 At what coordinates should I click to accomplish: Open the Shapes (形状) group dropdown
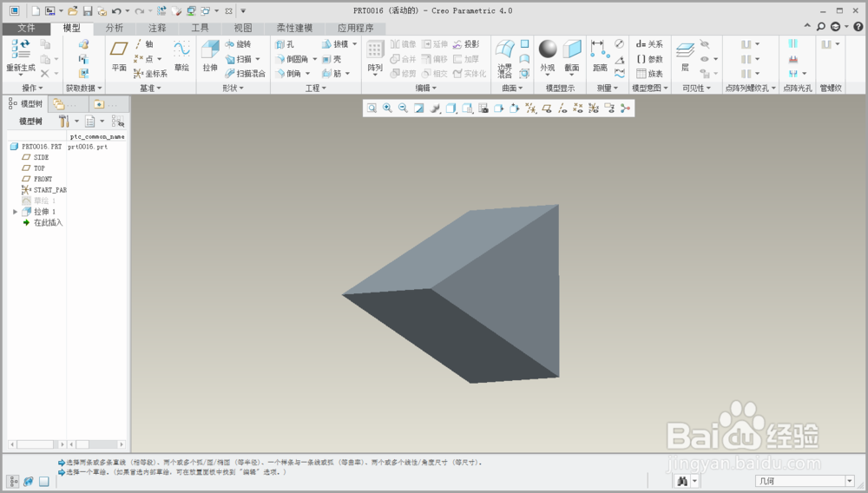(x=233, y=88)
